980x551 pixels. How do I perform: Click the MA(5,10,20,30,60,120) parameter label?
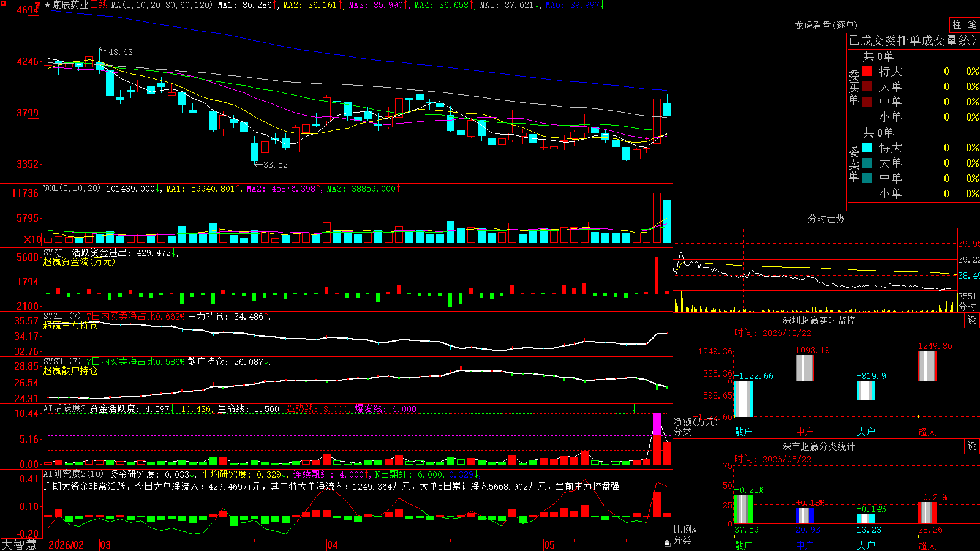(x=162, y=5)
